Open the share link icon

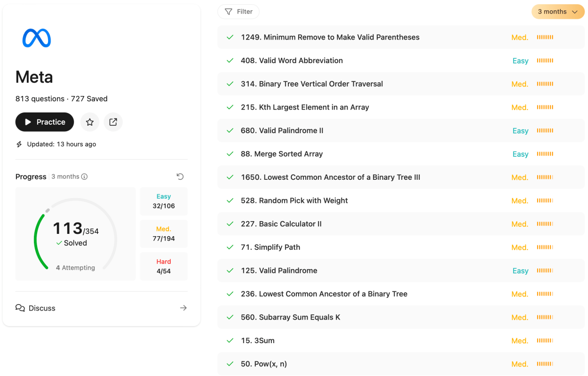tap(113, 122)
